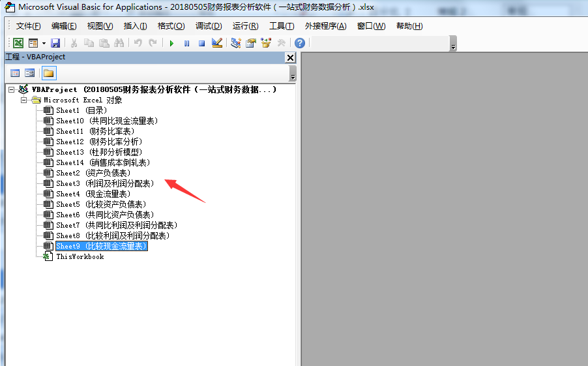The width and height of the screenshot is (588, 366).
Task: Click the Break pause icon
Action: tap(186, 43)
